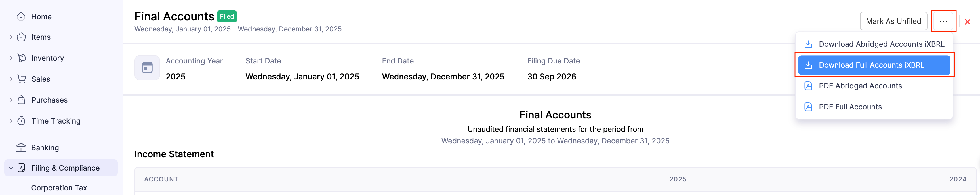Click the calendar icon beside Accounting Year
Viewport: 980px width, 195px height.
coord(147,68)
